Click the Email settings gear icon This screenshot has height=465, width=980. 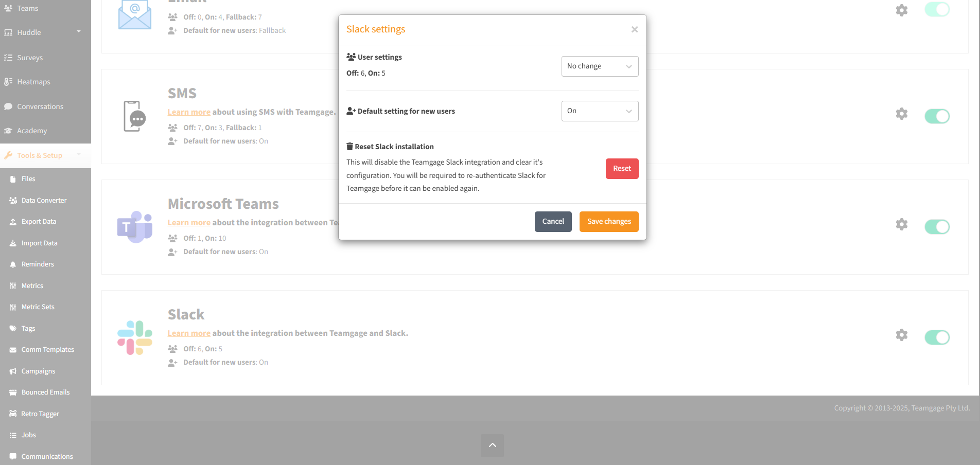(x=901, y=10)
